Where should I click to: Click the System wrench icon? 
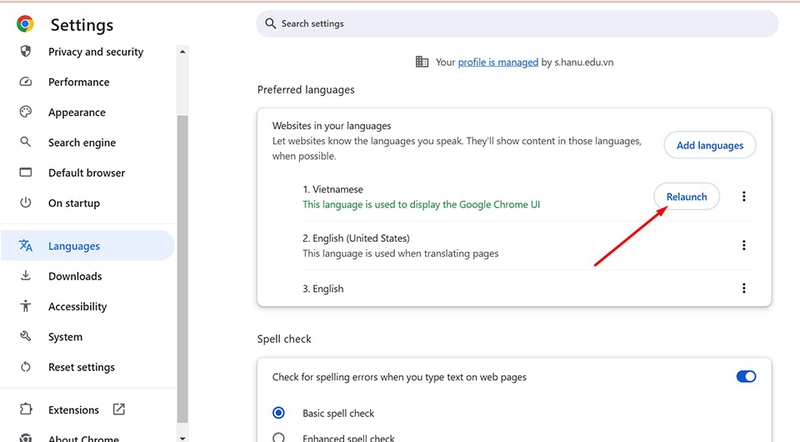tap(26, 336)
